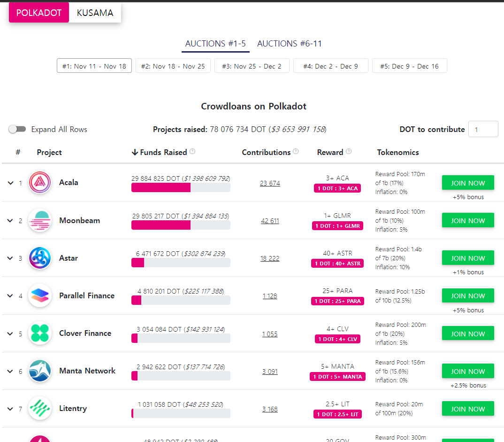Image resolution: width=504 pixels, height=442 pixels.
Task: Click JOIN NOW for Litentry
Action: tap(468, 409)
